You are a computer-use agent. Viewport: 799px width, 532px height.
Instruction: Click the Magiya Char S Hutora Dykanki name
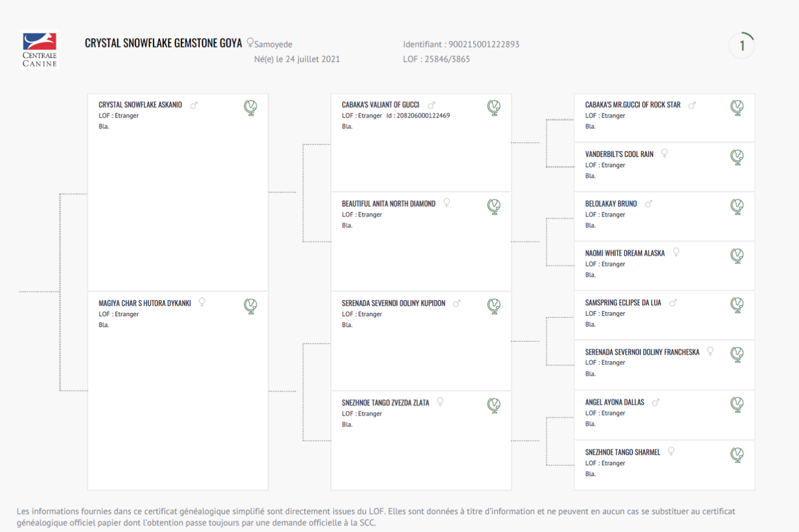tap(145, 304)
